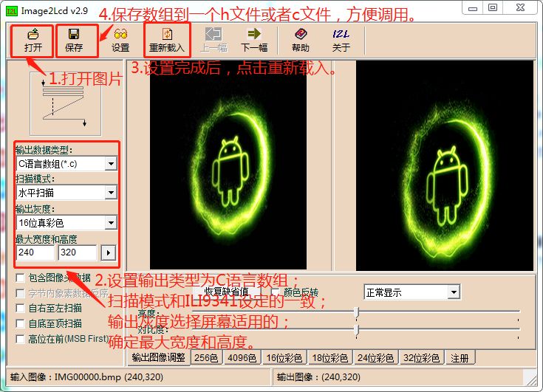Expand 输出数据类型 dropdown (C语言数组)

tap(111, 164)
